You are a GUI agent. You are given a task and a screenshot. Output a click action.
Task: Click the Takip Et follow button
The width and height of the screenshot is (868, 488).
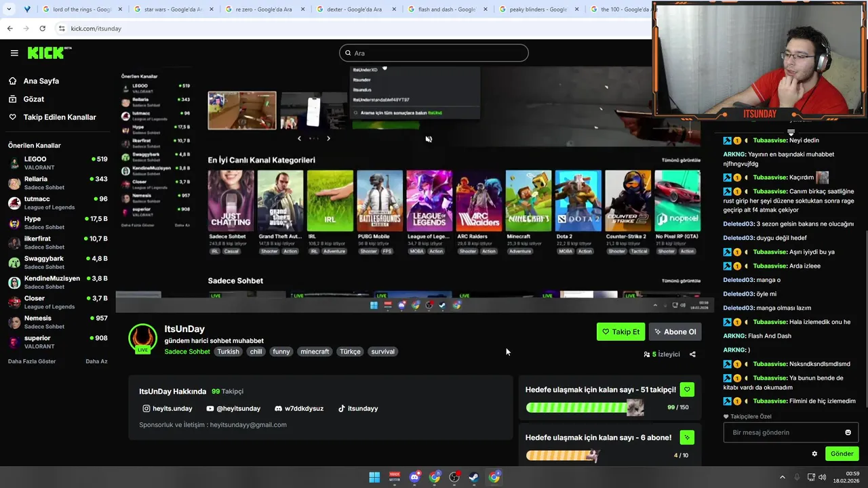[620, 331]
